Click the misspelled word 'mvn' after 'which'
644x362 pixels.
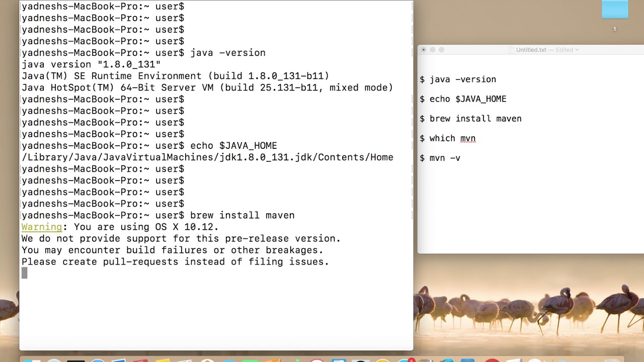468,138
